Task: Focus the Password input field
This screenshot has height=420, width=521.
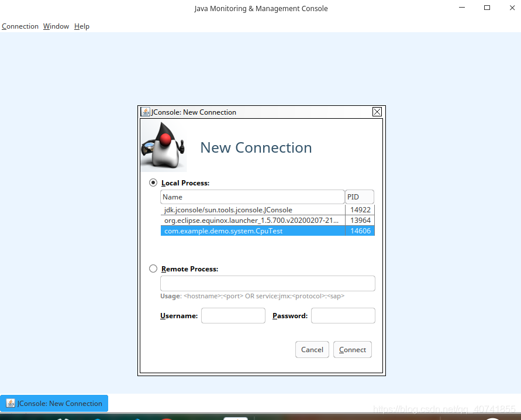Action: point(343,316)
